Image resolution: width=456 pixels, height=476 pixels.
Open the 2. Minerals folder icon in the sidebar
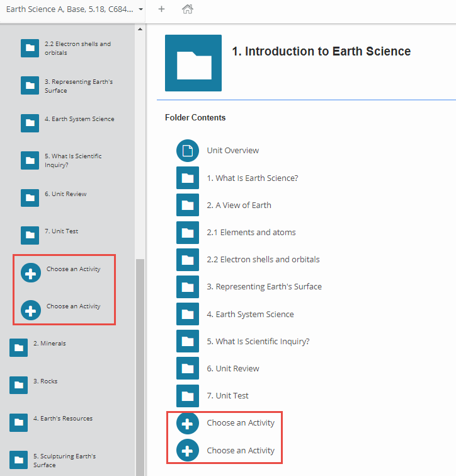coord(18,347)
